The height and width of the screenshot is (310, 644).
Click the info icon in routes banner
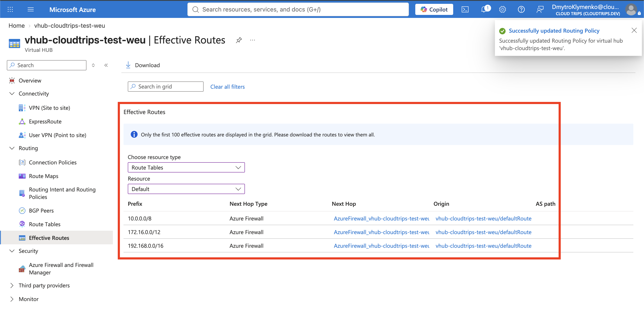(x=134, y=134)
